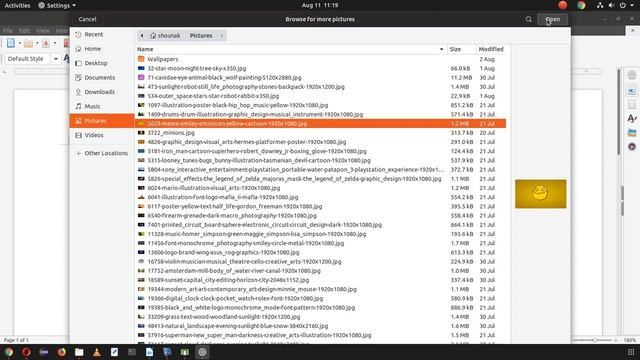Select 6024-mario-illustration-visual_arts file
This screenshot has height=360, width=640.
[x=320, y=188]
